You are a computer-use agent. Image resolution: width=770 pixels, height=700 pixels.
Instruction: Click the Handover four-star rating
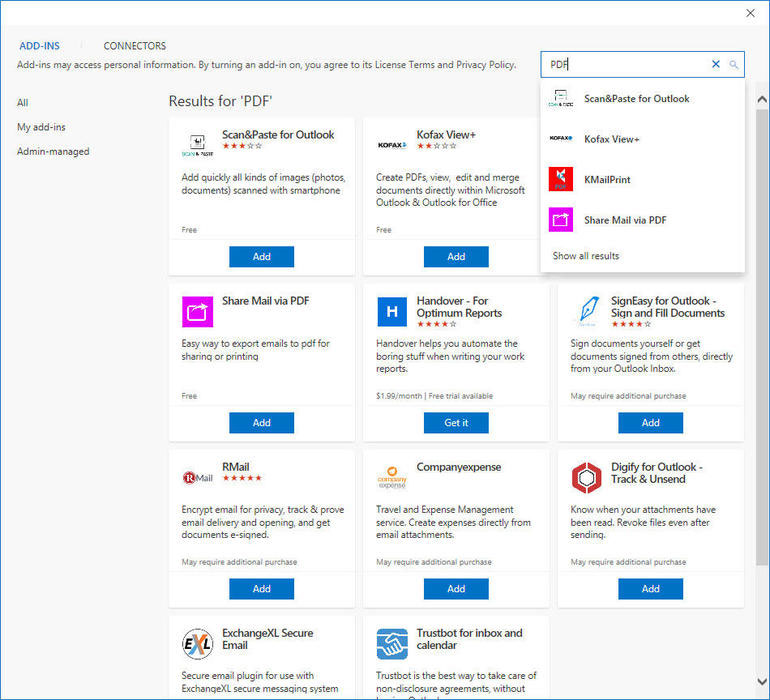point(437,324)
